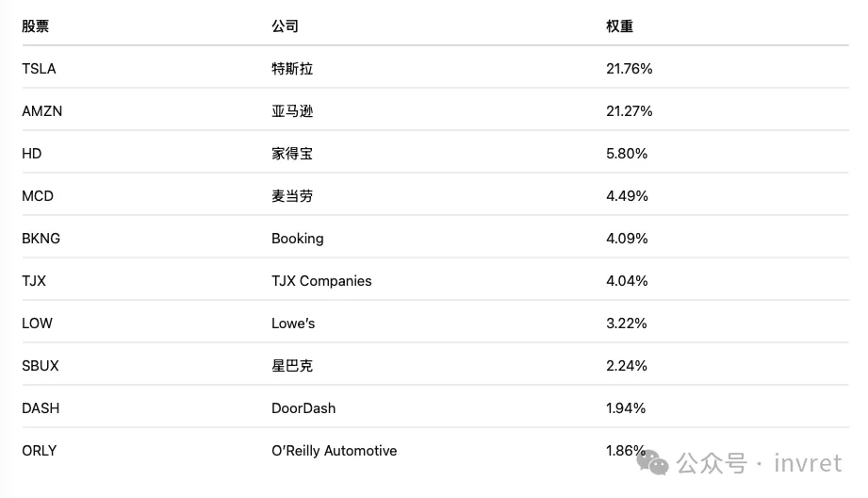
Task: Click the 公众号 · invret watermark text
Action: tap(759, 463)
